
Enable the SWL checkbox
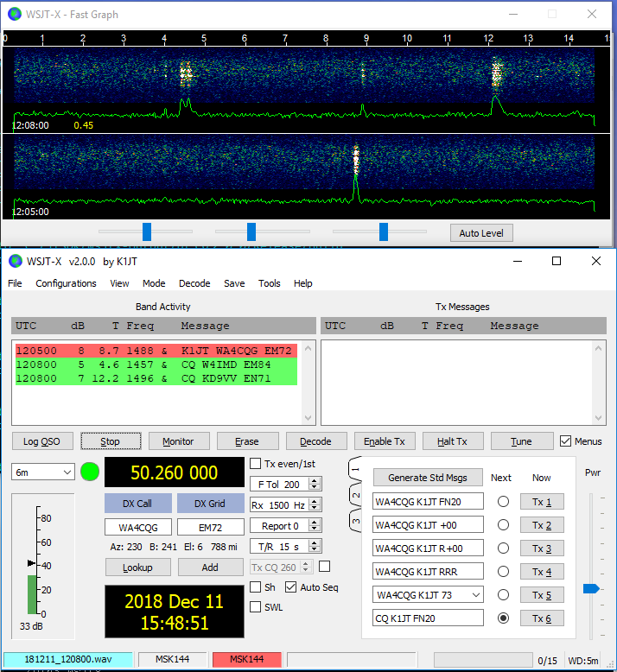click(256, 607)
